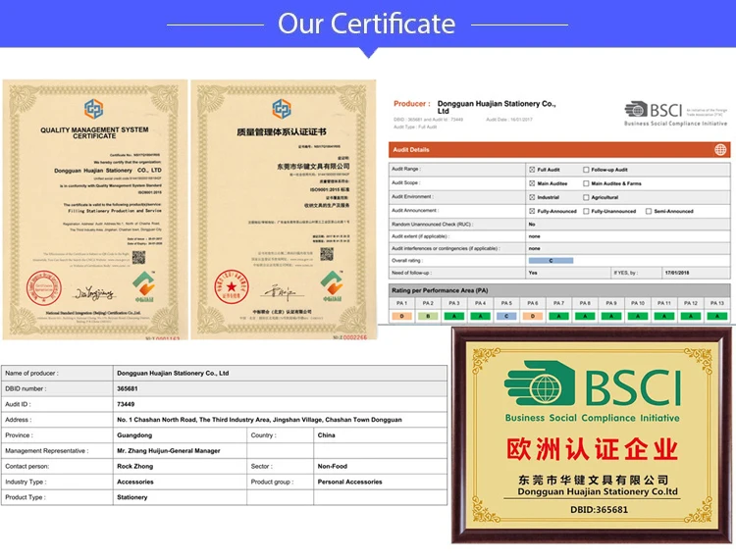736x560 pixels.
Task: Click the Our Certificate heading
Action: click(x=367, y=24)
